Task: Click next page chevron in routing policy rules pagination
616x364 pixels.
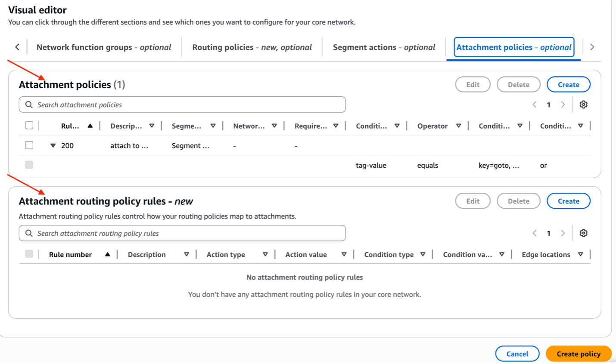Action: tap(563, 233)
